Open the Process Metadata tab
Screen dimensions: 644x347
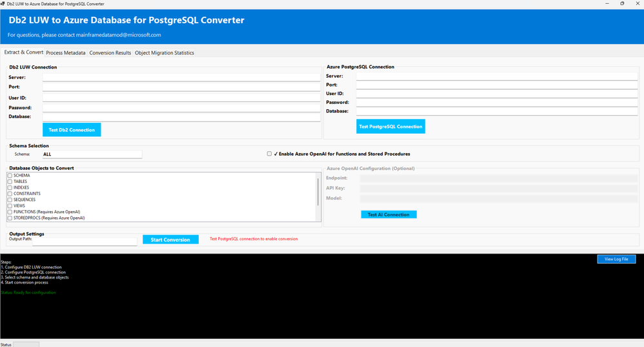(66, 52)
